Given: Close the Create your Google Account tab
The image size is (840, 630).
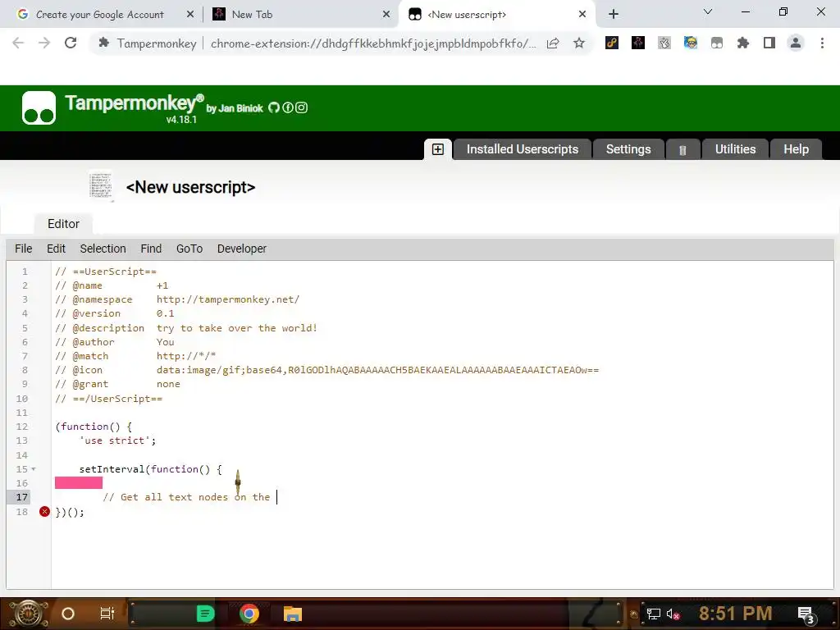Looking at the screenshot, I should pyautogui.click(x=190, y=15).
